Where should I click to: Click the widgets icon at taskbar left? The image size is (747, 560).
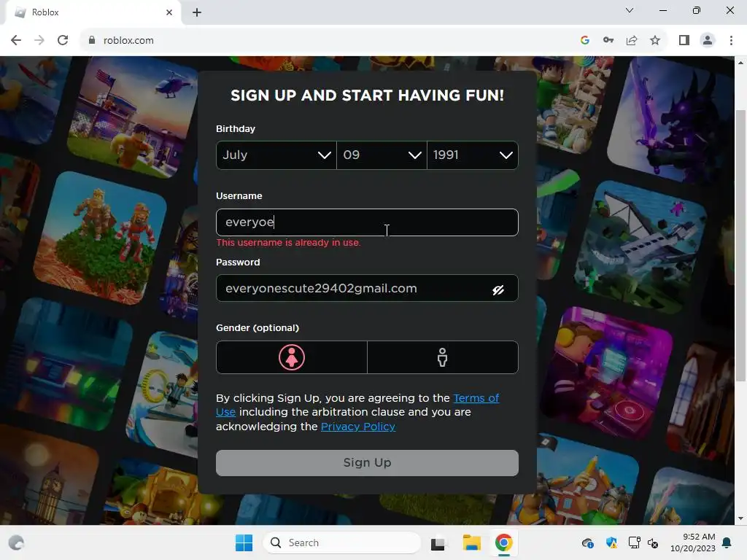(16, 542)
